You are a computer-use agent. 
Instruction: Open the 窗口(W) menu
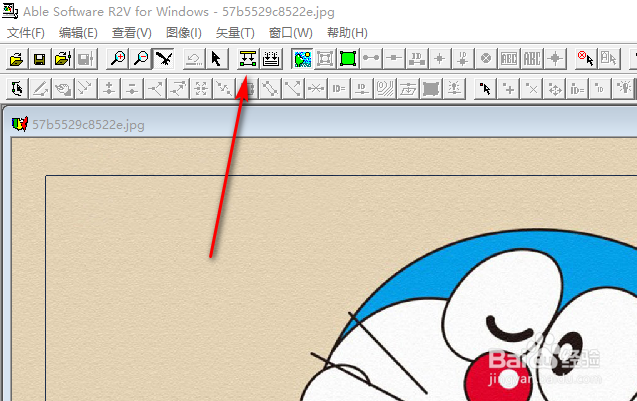pos(290,33)
